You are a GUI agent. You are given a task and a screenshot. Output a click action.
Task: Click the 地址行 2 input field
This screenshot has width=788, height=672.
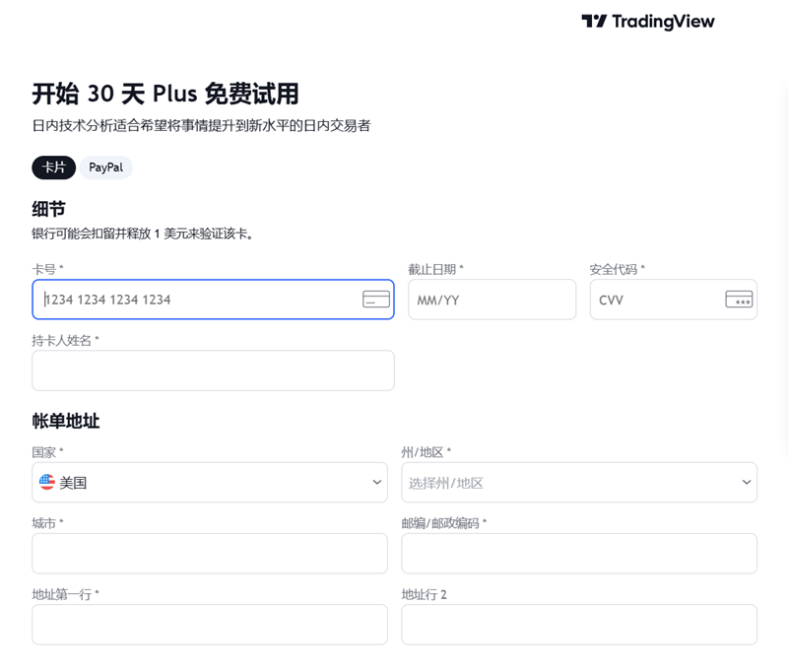(579, 625)
